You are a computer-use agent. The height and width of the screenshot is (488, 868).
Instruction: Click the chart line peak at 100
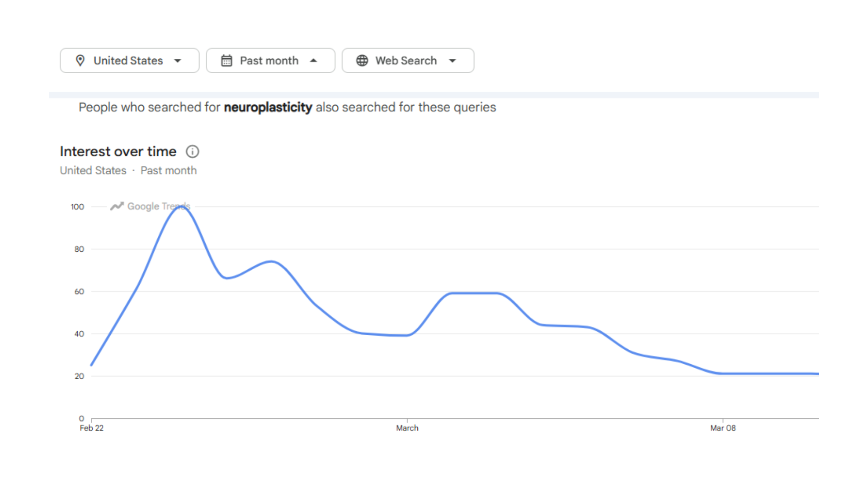[180, 207]
